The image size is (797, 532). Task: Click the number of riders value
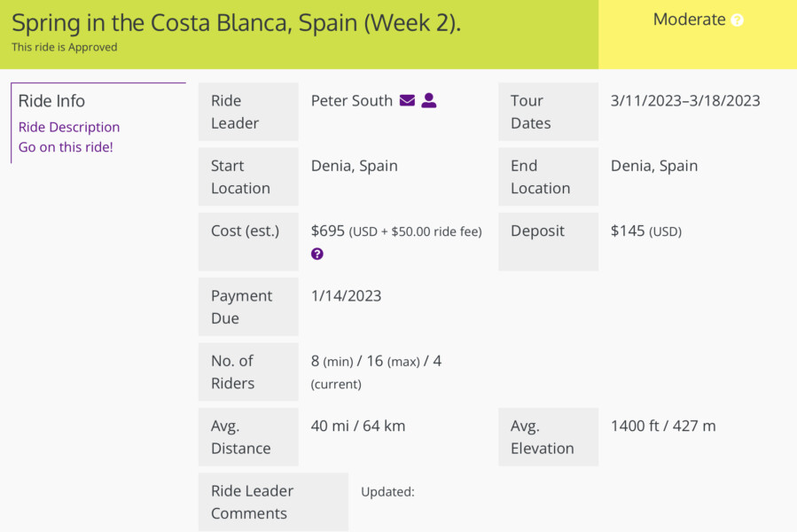(x=376, y=372)
